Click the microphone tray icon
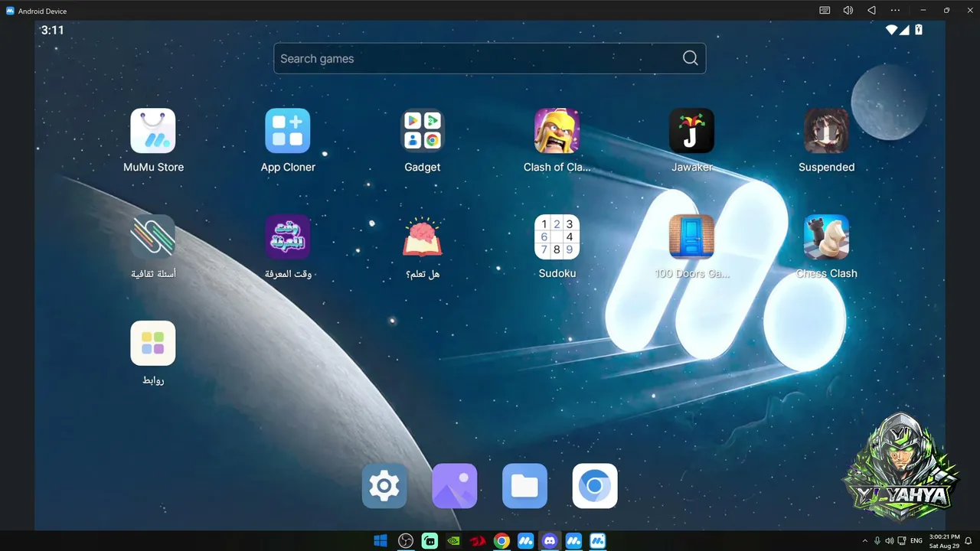 (x=877, y=541)
